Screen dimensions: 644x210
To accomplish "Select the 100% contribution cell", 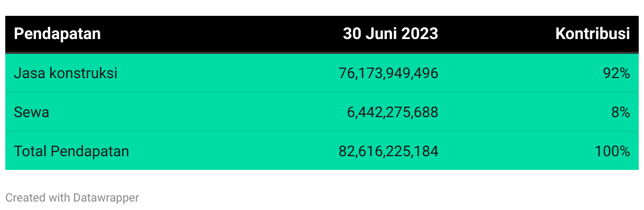I will 612,151.
